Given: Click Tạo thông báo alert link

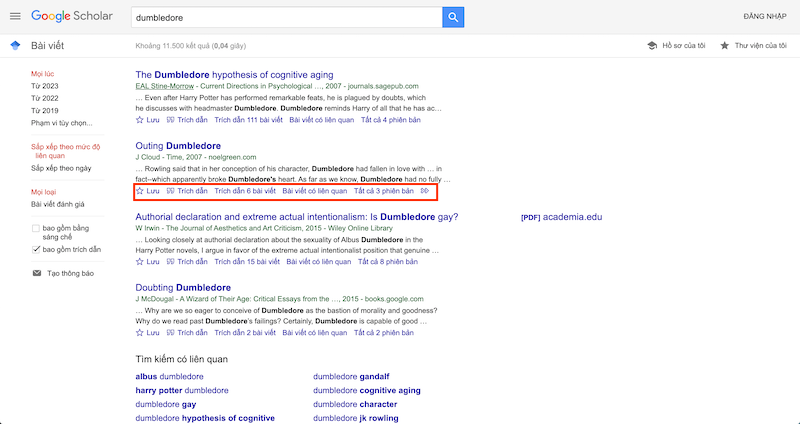Looking at the screenshot, I should pos(70,273).
